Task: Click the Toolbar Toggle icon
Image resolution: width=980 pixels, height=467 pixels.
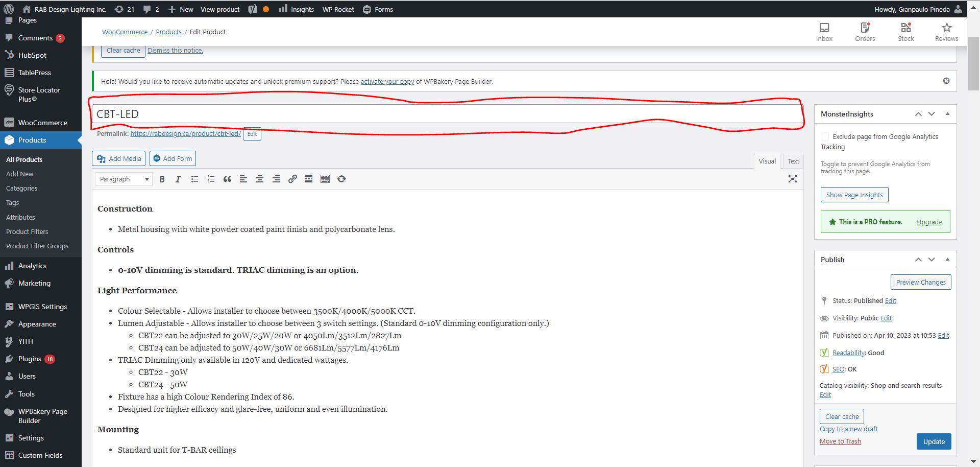Action: coord(325,179)
